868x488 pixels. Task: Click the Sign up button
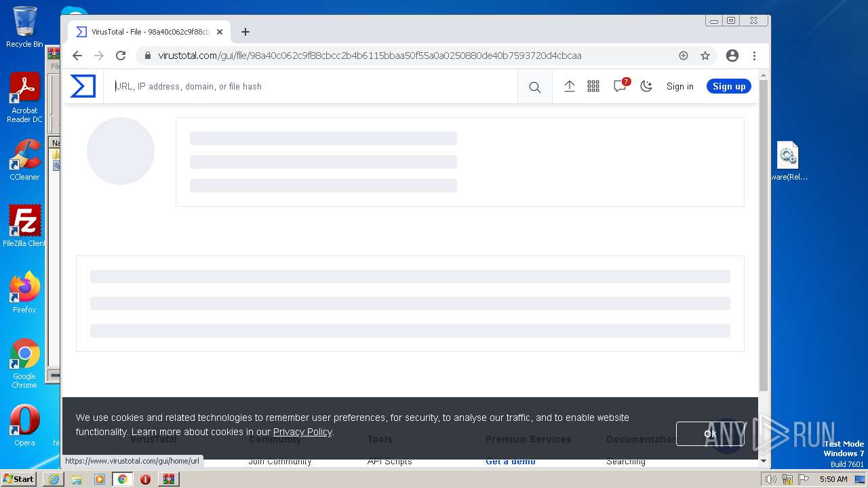729,86
